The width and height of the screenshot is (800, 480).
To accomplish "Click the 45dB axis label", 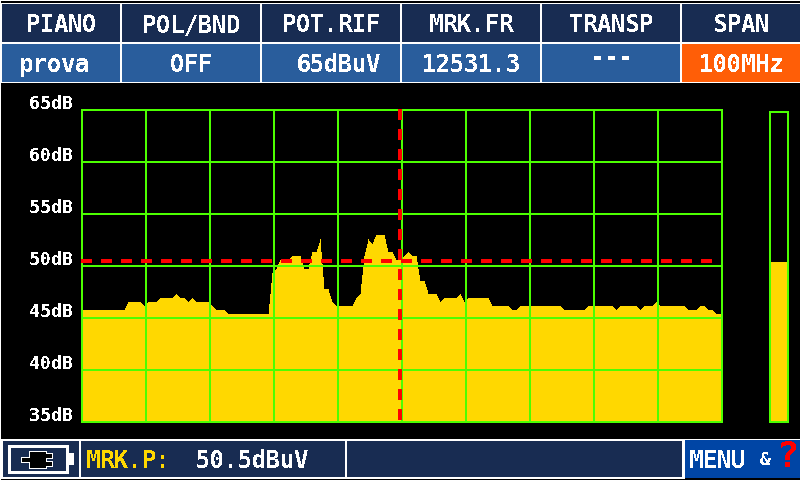I will [51, 311].
